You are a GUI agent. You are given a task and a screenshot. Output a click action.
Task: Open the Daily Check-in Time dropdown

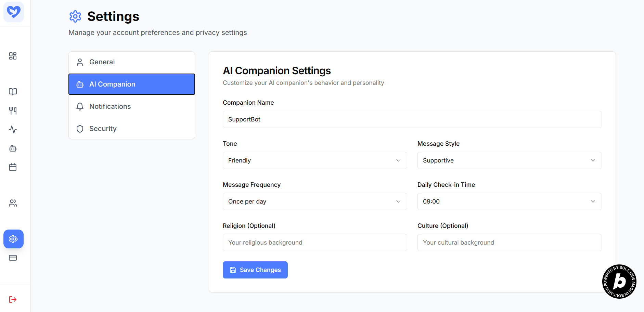(x=509, y=201)
